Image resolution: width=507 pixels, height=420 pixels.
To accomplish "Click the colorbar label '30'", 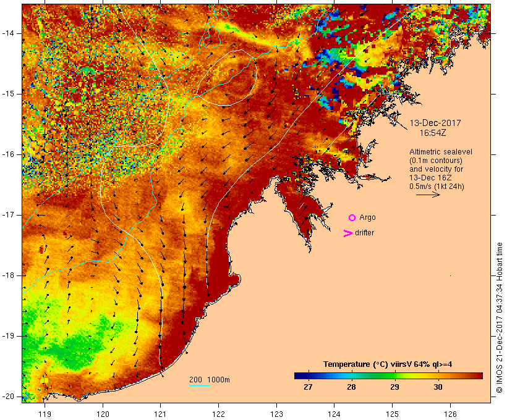I will [438, 387].
